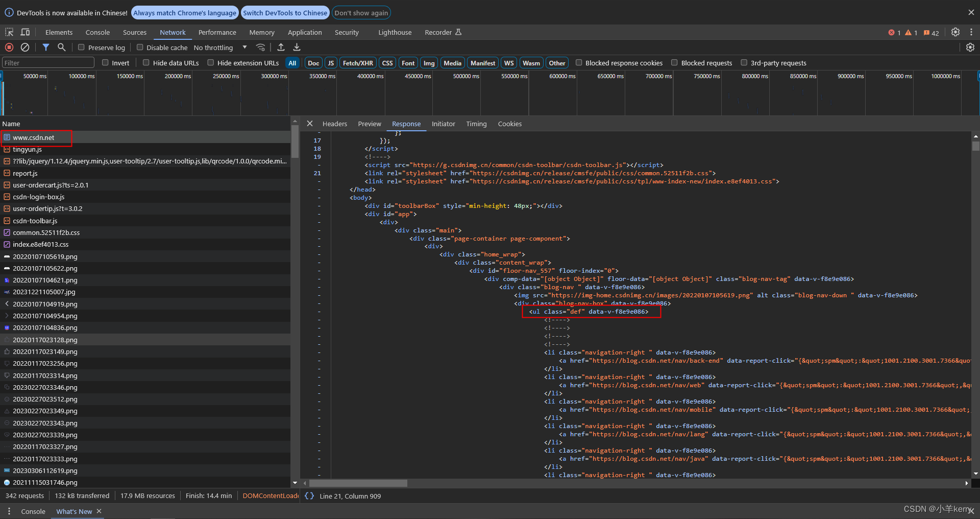Open the Headers tab of request
This screenshot has width=980, height=519.
[335, 124]
